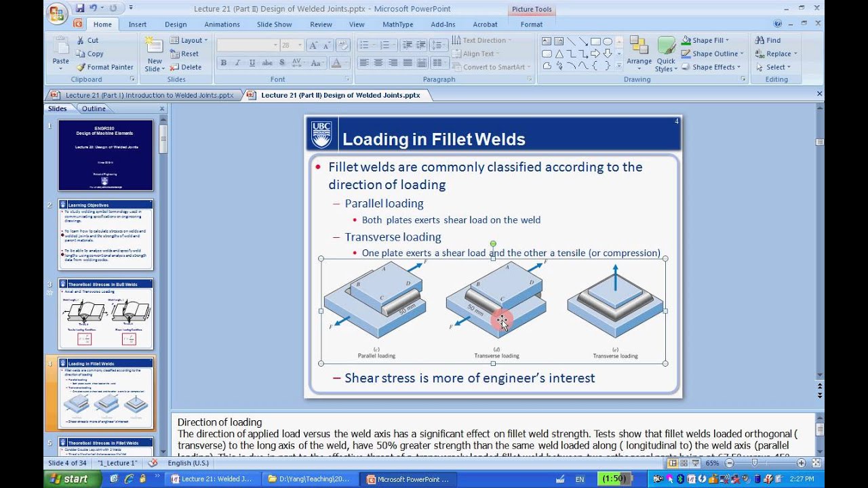
Task: Select slide 3 Butt Welds thumbnail
Action: point(106,314)
